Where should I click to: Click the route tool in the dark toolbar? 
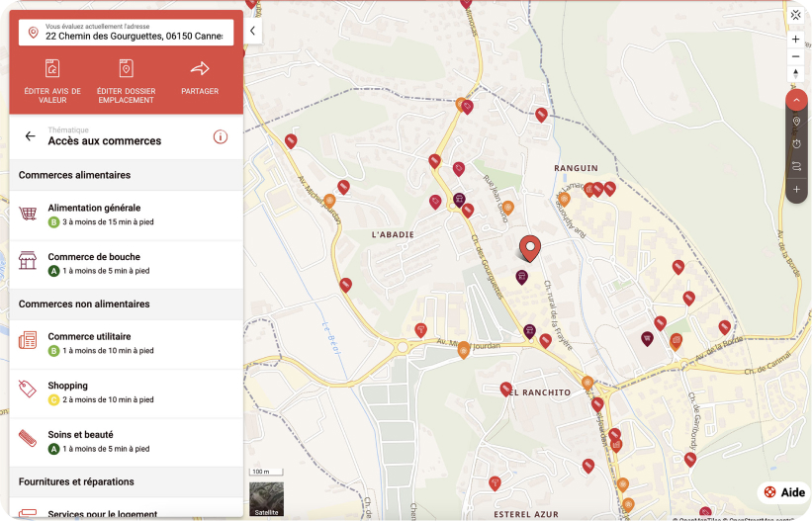tap(796, 166)
